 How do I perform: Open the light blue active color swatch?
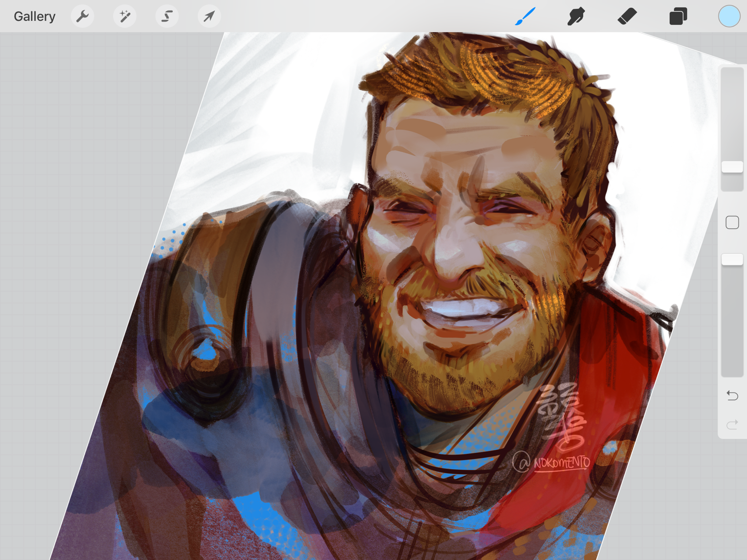(x=729, y=16)
